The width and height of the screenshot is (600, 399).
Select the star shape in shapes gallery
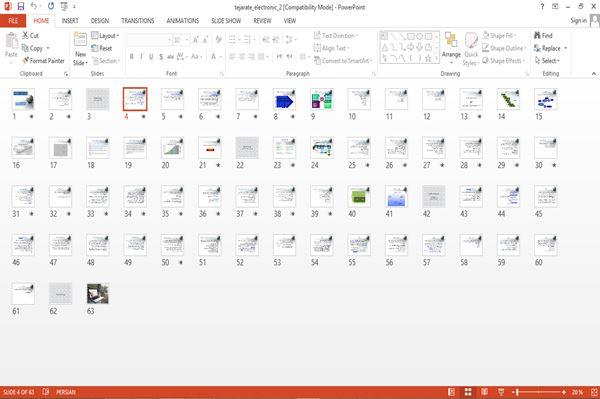coord(428,59)
